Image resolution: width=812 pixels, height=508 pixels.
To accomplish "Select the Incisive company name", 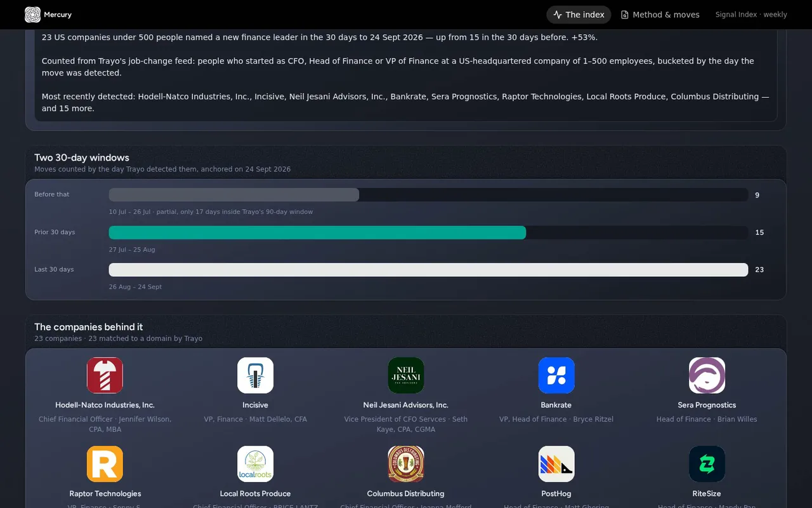I will pyautogui.click(x=255, y=405).
